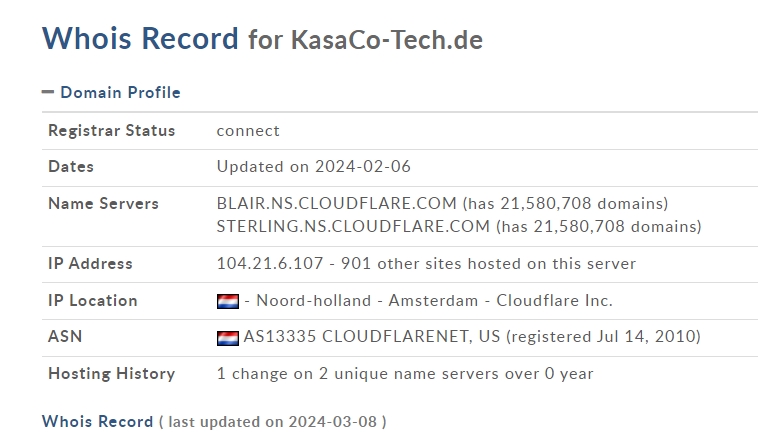This screenshot has height=438, width=758.
Task: Click the 104.21.6.107 IP address
Action: coord(270,263)
